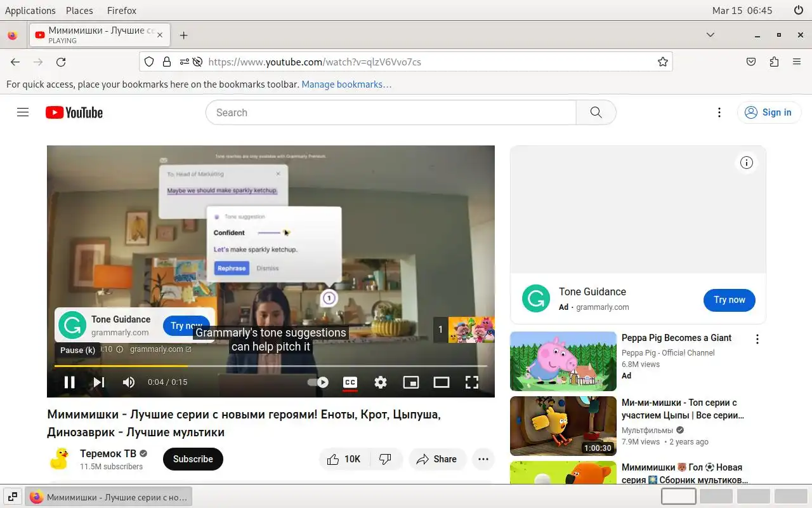The height and width of the screenshot is (508, 812).
Task: Open Firefox menu in top panel
Action: pos(121,10)
